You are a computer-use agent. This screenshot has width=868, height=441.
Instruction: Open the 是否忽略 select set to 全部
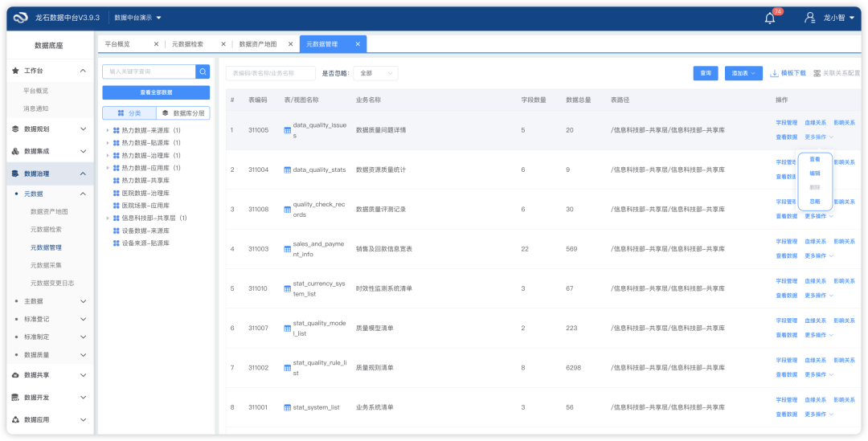pos(375,73)
